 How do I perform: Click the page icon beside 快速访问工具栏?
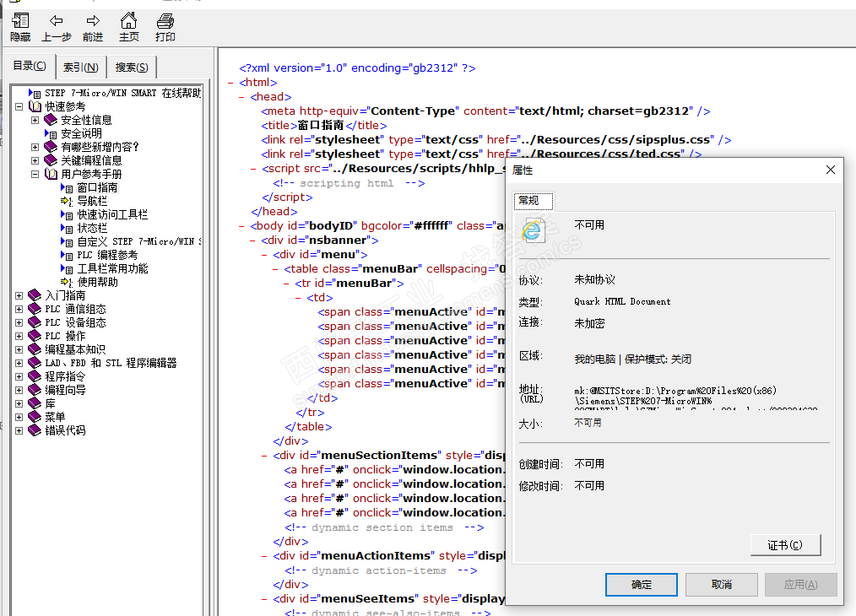click(67, 215)
